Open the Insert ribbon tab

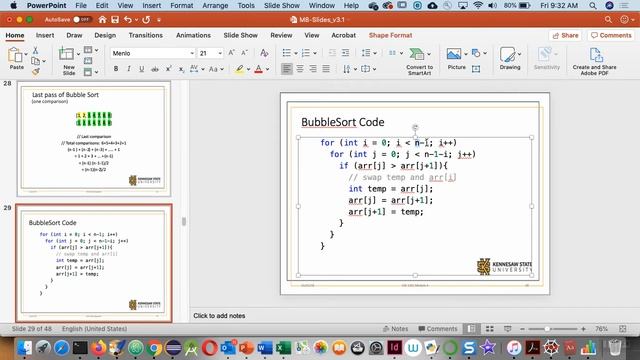pyautogui.click(x=45, y=36)
